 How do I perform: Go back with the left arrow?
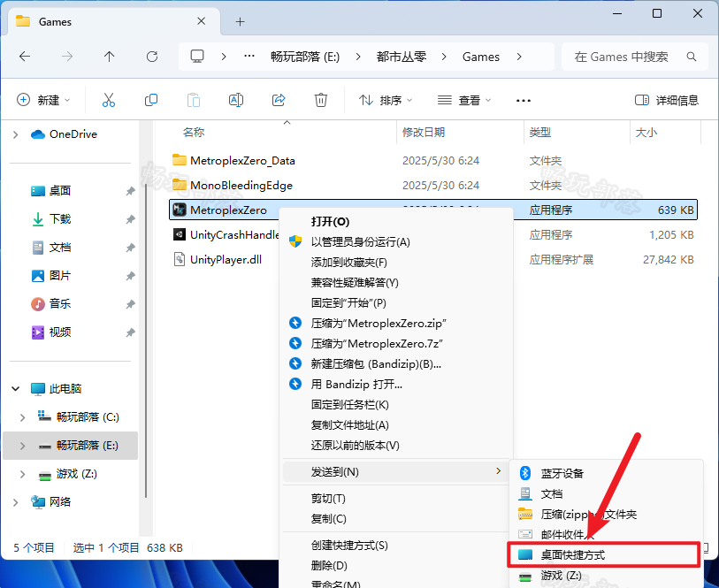[25, 57]
